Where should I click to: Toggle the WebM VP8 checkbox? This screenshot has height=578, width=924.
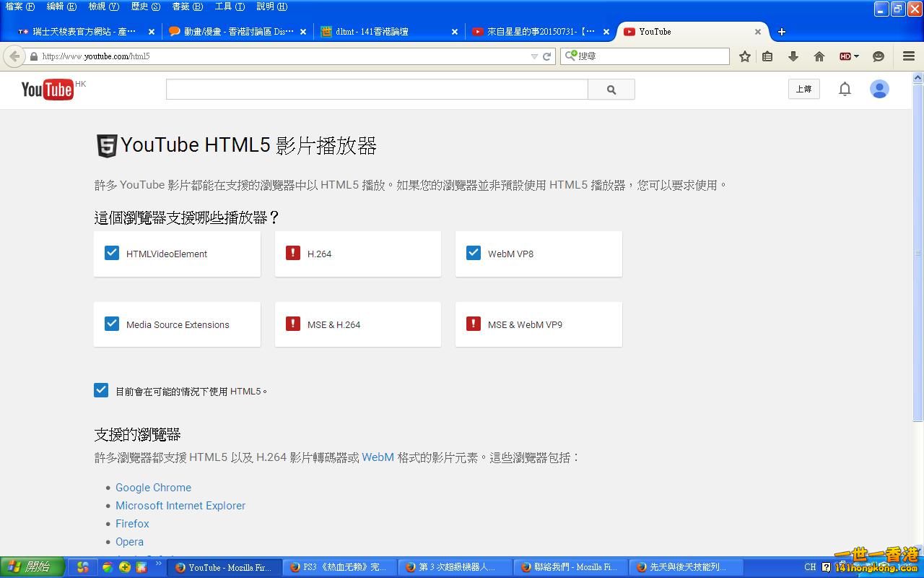click(473, 253)
